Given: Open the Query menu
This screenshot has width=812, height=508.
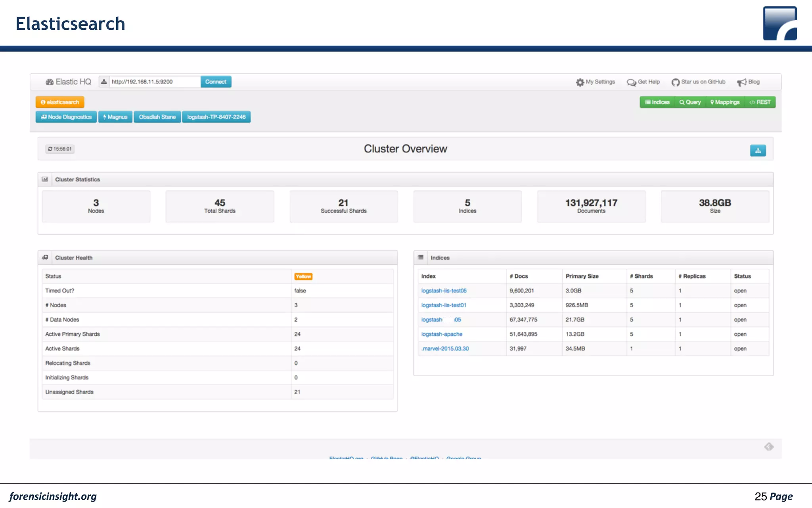Looking at the screenshot, I should pyautogui.click(x=690, y=102).
